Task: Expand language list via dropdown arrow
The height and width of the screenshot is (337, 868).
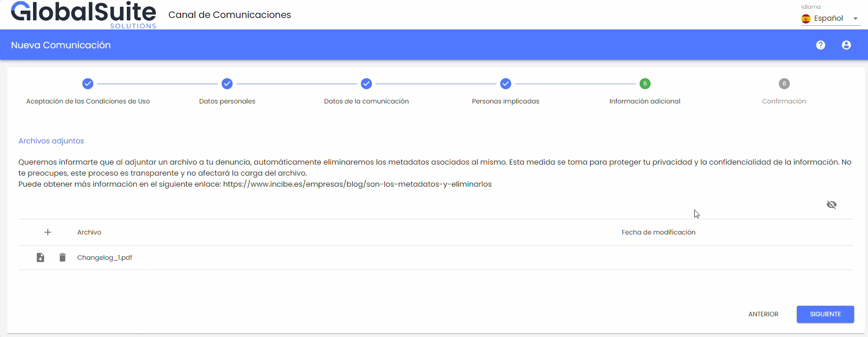Action: (856, 18)
